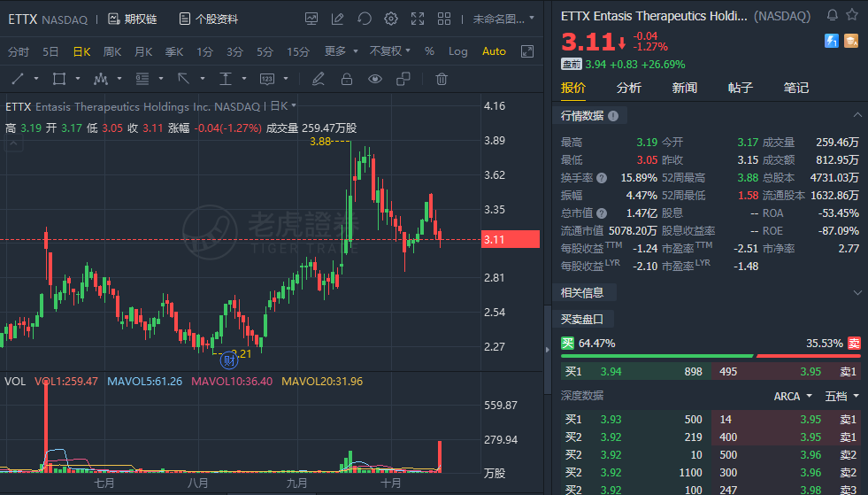Viewport: 868px width, 495px height.
Task: Open the rectangle tool dropdown arrow
Action: click(x=78, y=79)
